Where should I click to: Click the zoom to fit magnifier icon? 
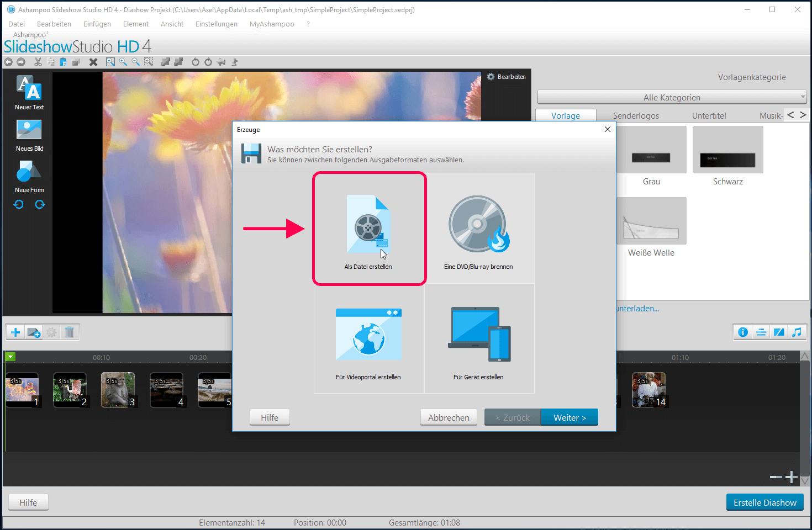(x=110, y=62)
